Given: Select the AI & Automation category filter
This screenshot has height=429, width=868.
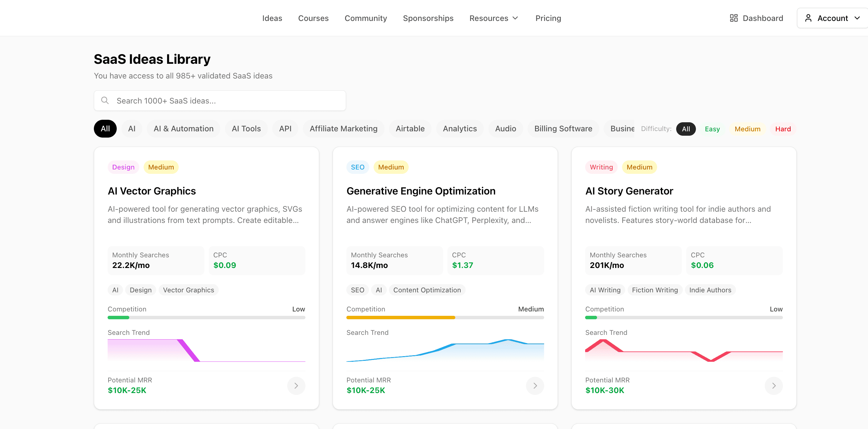Looking at the screenshot, I should coord(183,128).
